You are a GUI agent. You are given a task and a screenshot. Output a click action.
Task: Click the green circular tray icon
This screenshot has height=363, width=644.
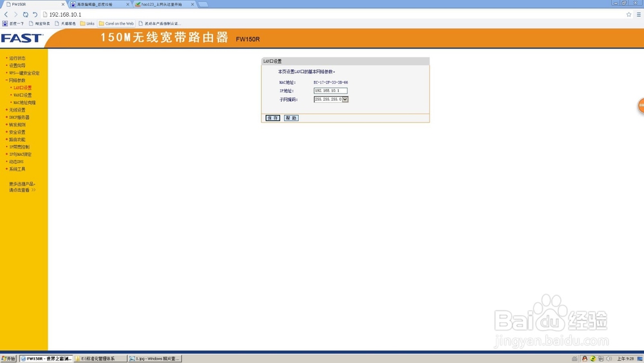(x=592, y=359)
